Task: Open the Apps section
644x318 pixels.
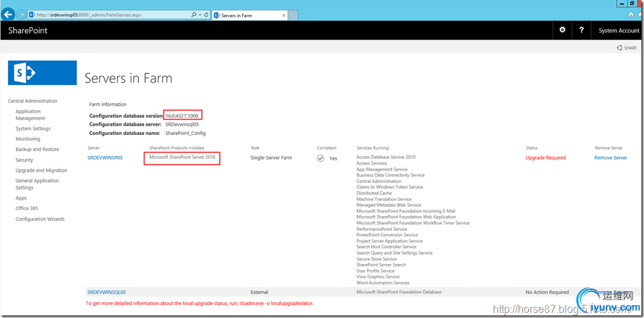Action: (x=21, y=198)
